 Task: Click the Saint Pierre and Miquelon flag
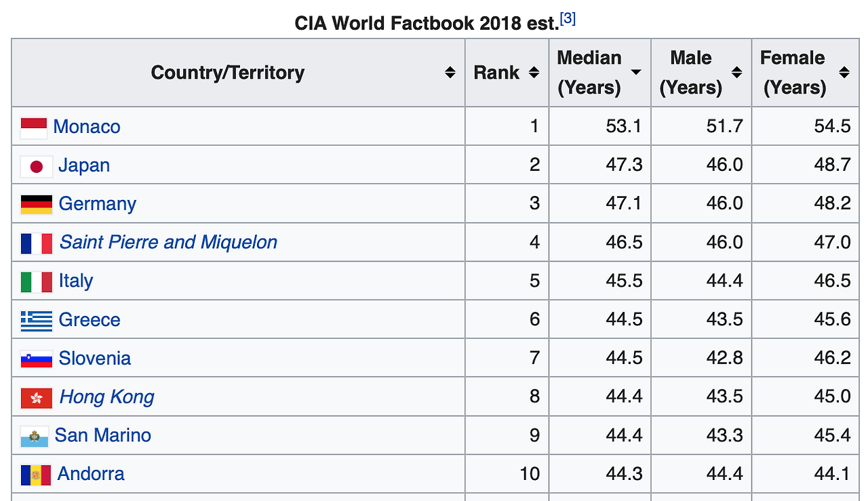tap(37, 243)
